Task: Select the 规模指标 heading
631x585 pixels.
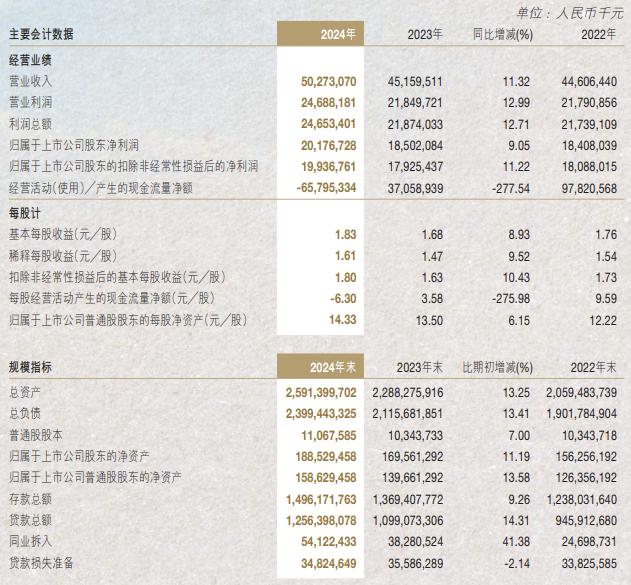Action: (x=30, y=367)
